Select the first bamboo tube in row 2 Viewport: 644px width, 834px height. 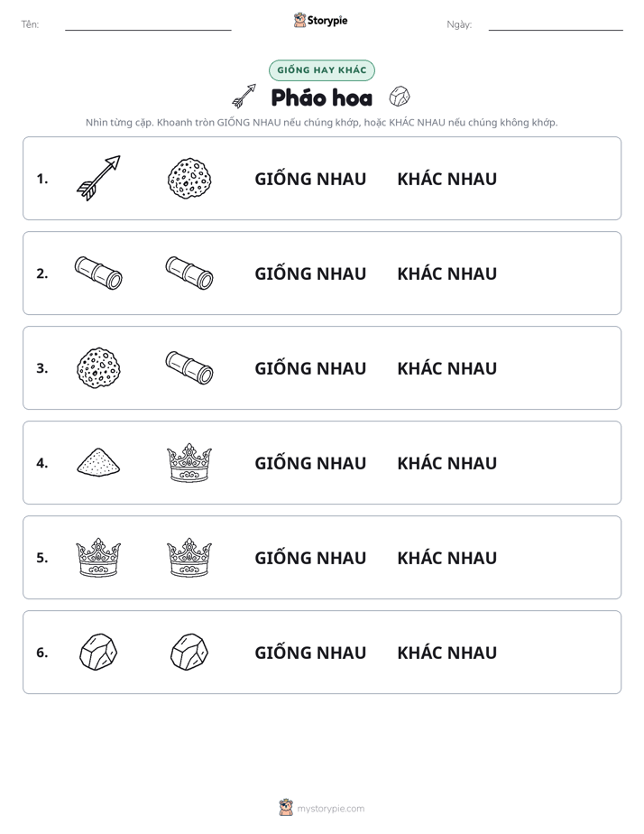pyautogui.click(x=98, y=273)
